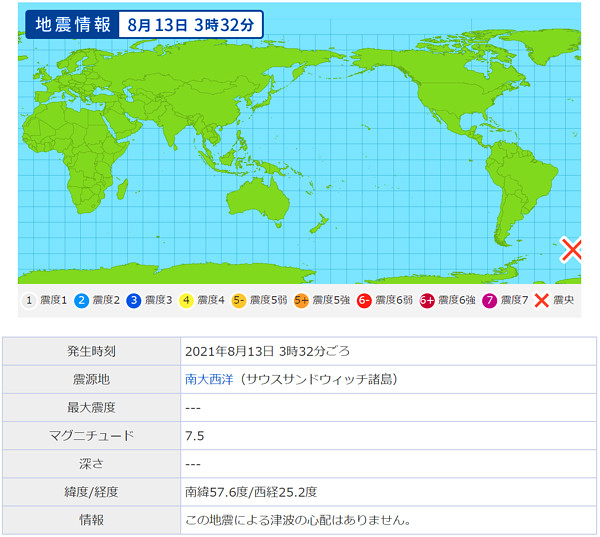Click the 最大震度 row header

click(x=91, y=408)
